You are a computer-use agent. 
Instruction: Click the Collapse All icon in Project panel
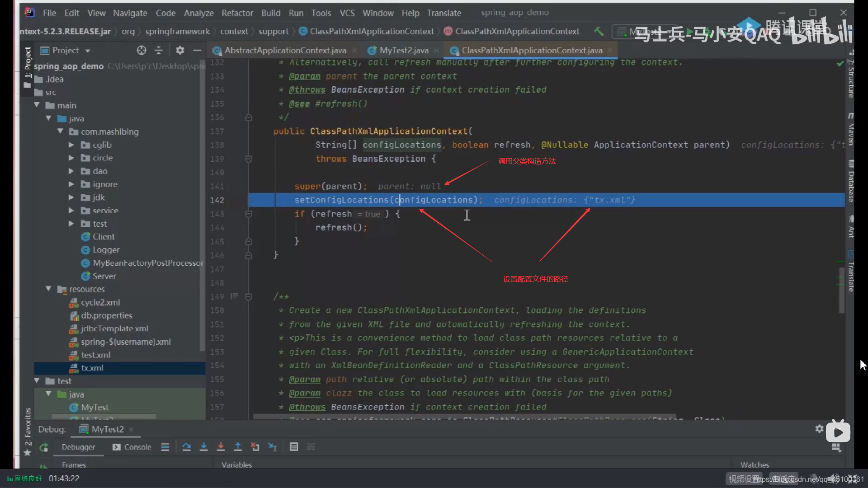tap(159, 50)
